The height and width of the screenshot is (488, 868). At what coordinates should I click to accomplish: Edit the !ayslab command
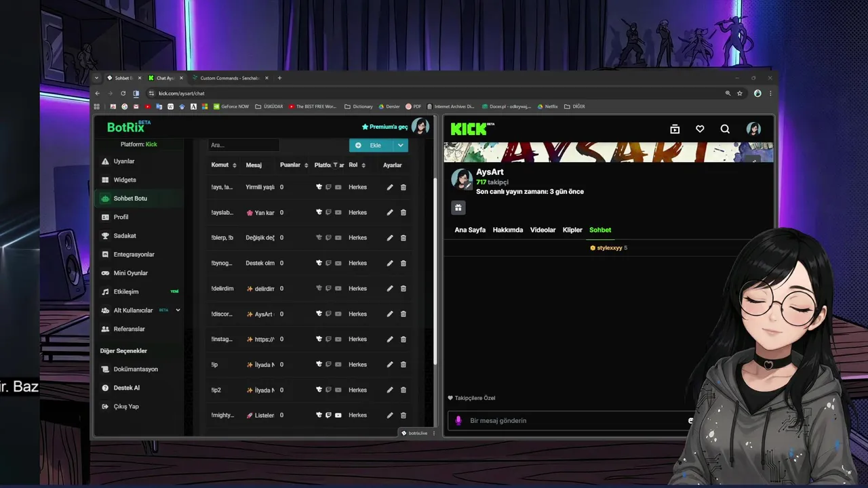coord(390,213)
